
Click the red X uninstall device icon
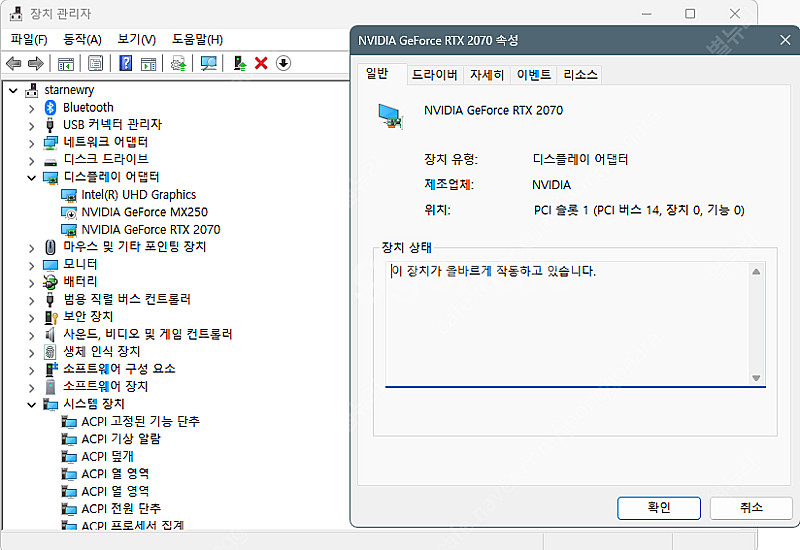pyautogui.click(x=261, y=63)
